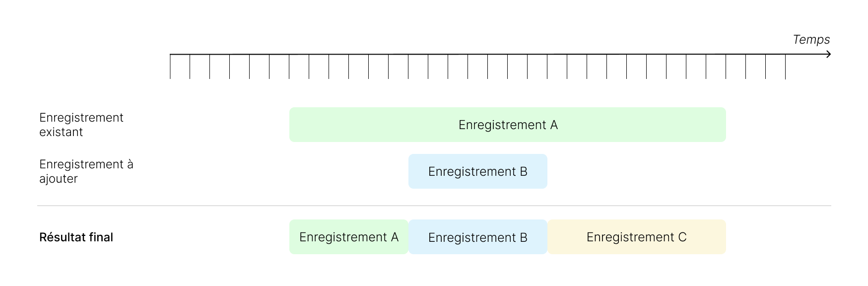
Task: Click the tick aligned with Enregistrement A's start
Action: pos(289,67)
